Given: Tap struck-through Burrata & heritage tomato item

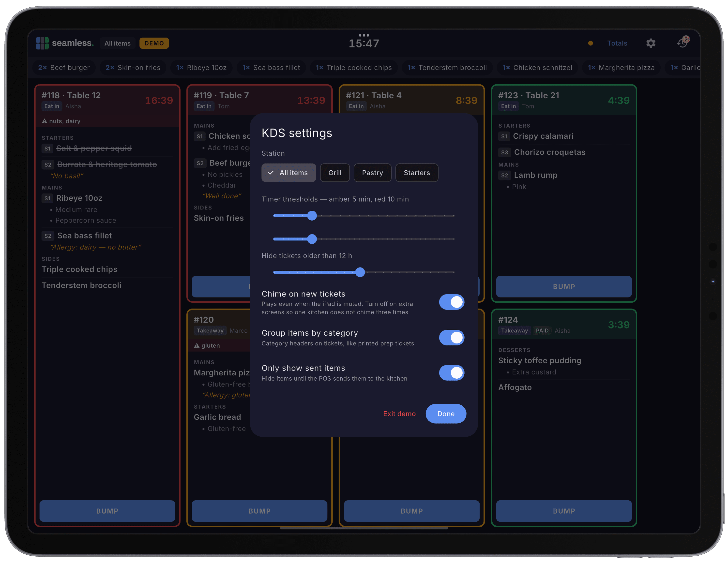Looking at the screenshot, I should (x=107, y=164).
